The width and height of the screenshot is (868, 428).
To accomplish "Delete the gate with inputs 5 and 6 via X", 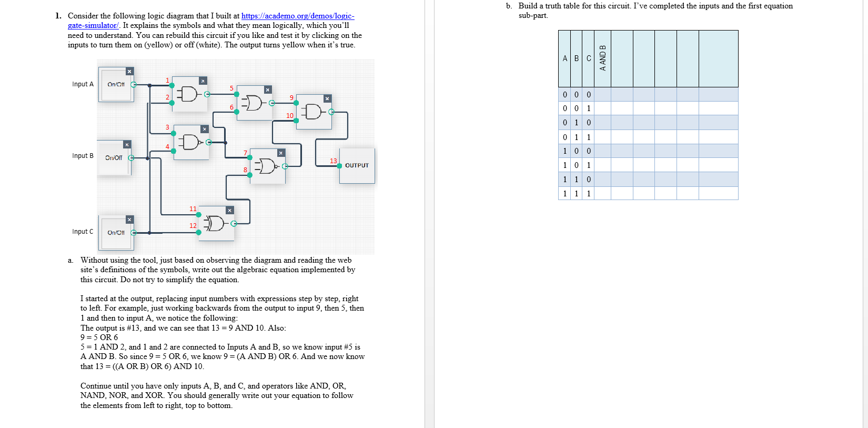I will [x=268, y=89].
